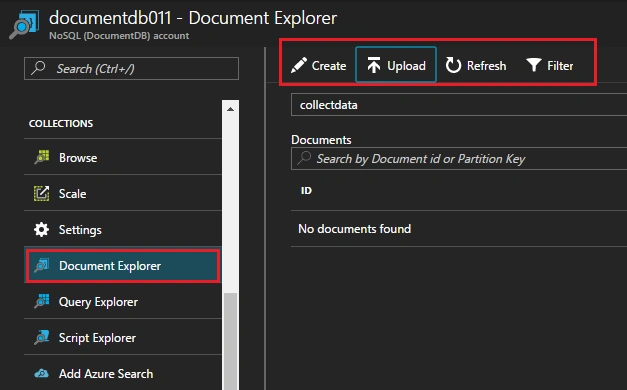Click the Upload arrow icon
Screen dimensions: 627x390
[x=374, y=65]
